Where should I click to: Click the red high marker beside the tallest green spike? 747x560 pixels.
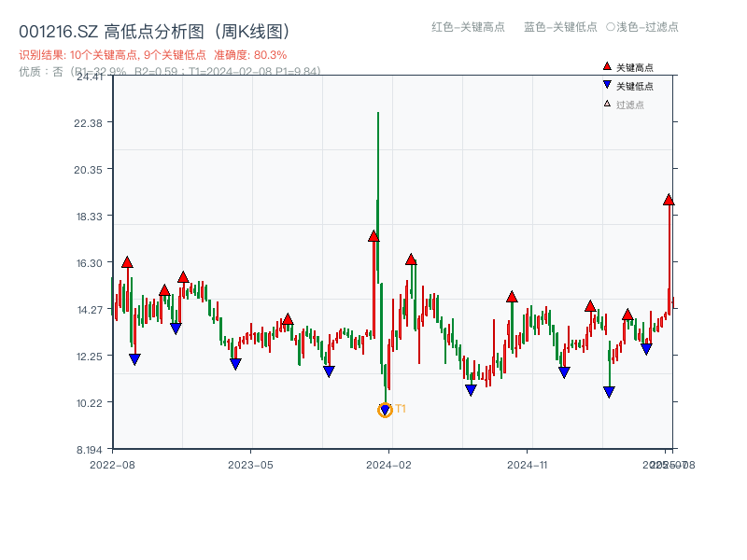(373, 236)
